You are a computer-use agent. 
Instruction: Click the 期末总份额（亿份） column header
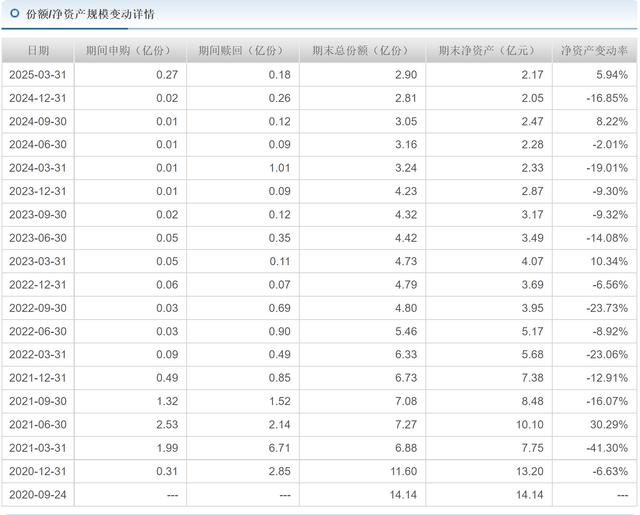pos(362,51)
